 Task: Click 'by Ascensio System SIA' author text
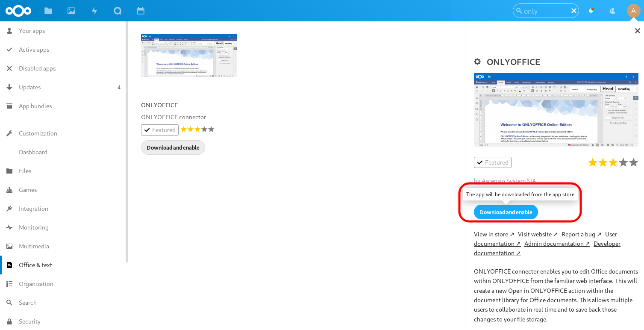(x=505, y=181)
